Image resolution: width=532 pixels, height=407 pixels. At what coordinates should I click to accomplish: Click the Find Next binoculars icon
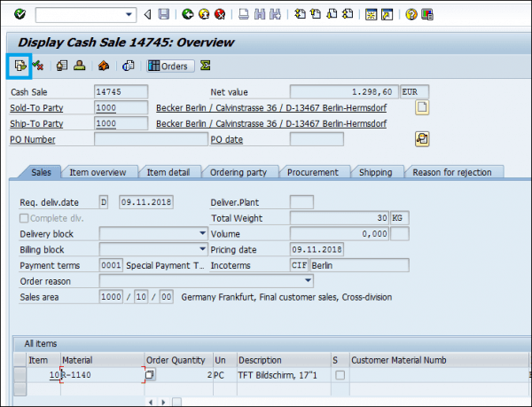275,14
